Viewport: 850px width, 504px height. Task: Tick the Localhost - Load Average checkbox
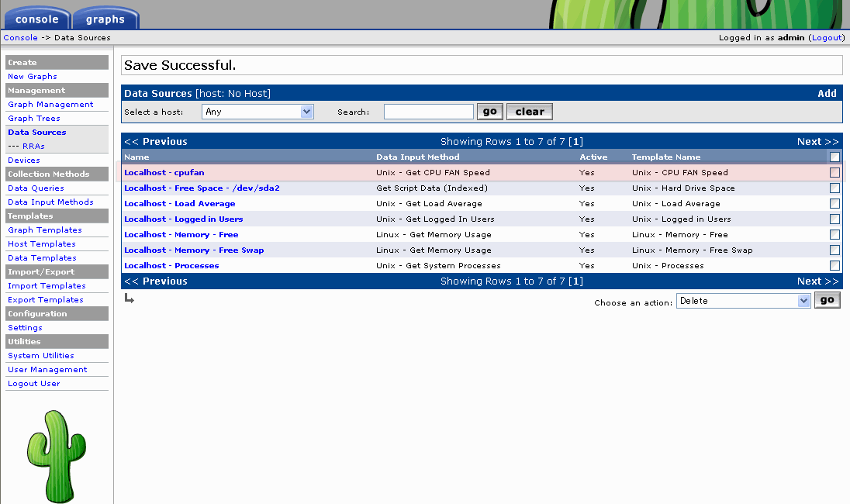point(834,204)
